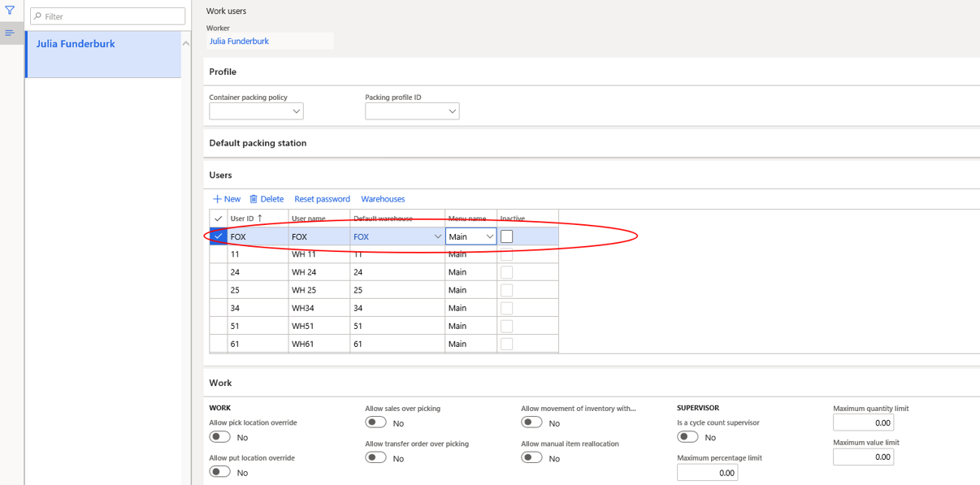Toggle Allow sales over picking to Yes
The image size is (980, 485).
[375, 422]
